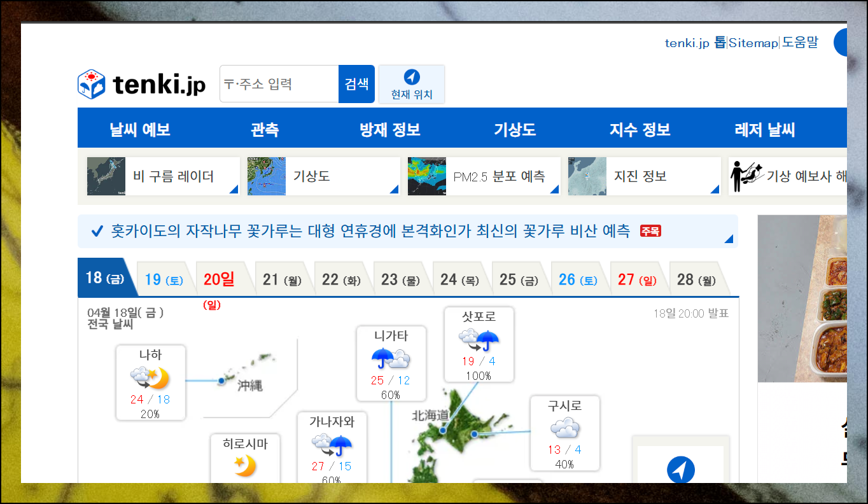Click the blue location arrow icon beside the map

pos(681,471)
